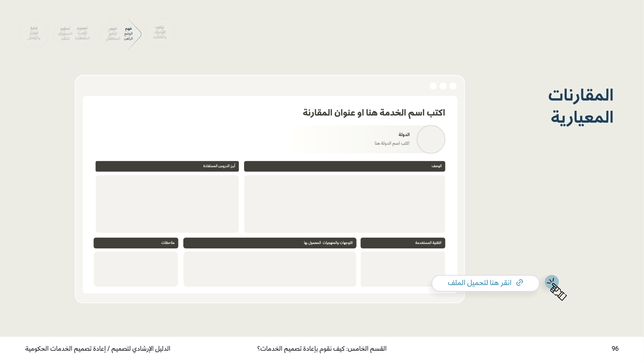The image size is (644, 362).
Task: Click the 'الوصف' section header
Action: pos(344,166)
